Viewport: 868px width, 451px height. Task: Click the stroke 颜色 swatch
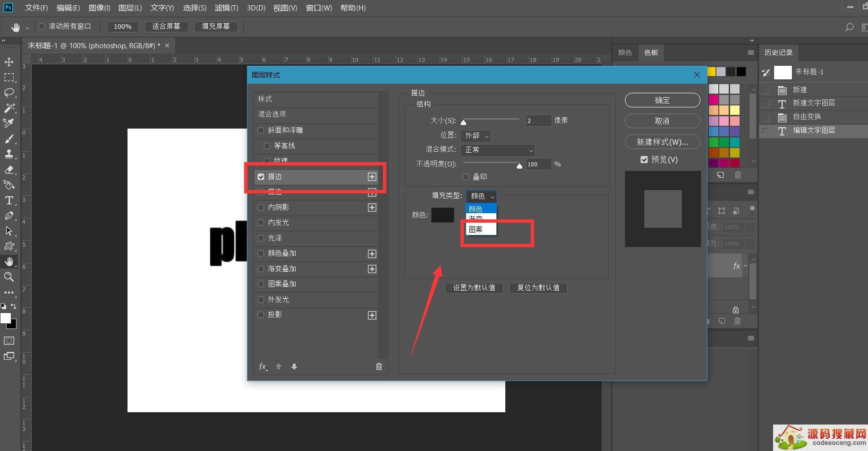click(443, 215)
